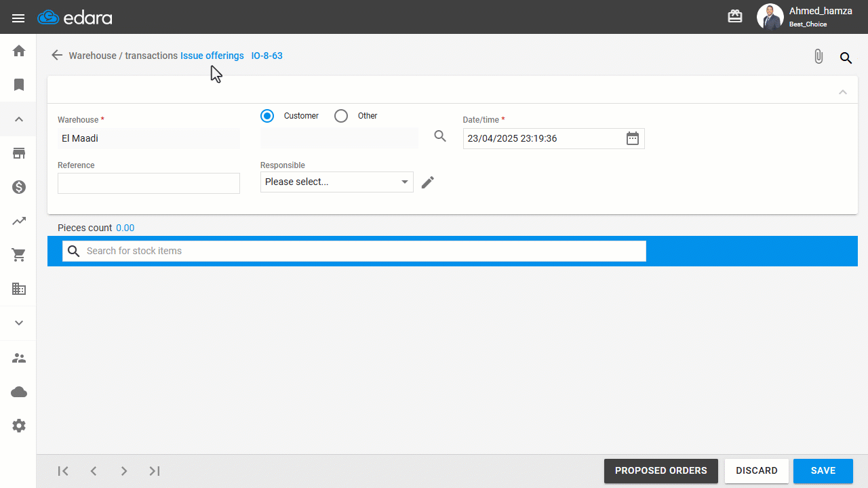This screenshot has width=868, height=488.
Task: Go to first record
Action: point(63,471)
